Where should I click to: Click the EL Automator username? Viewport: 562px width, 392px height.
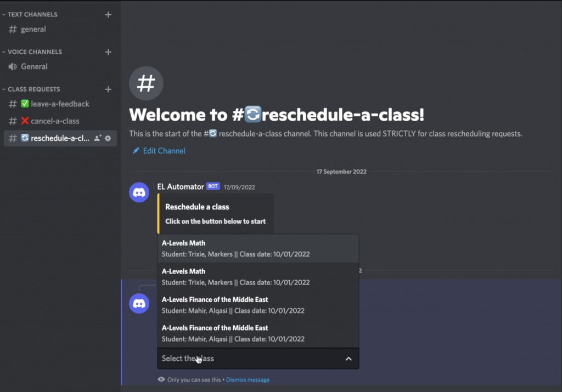pyautogui.click(x=180, y=186)
